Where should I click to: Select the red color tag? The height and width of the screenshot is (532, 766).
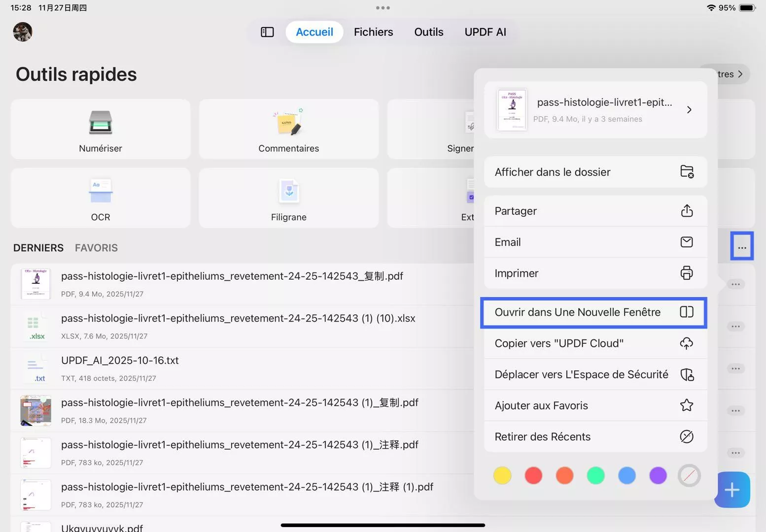[x=533, y=475]
